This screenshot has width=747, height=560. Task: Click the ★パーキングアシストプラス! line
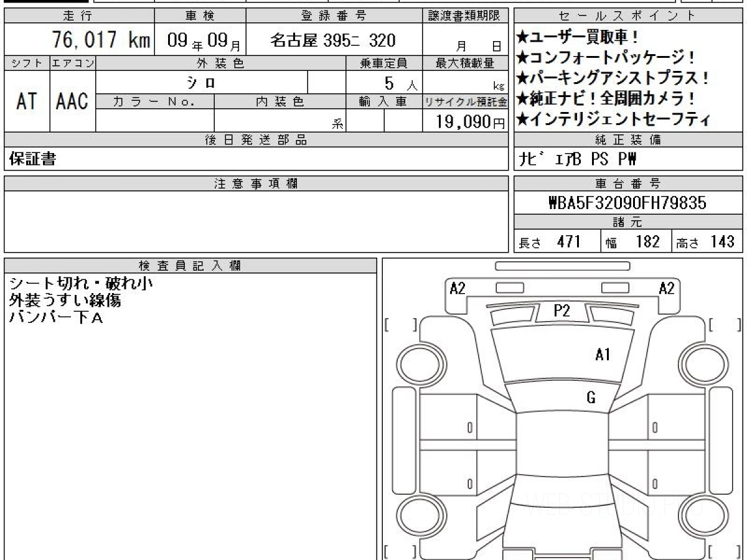tap(613, 78)
